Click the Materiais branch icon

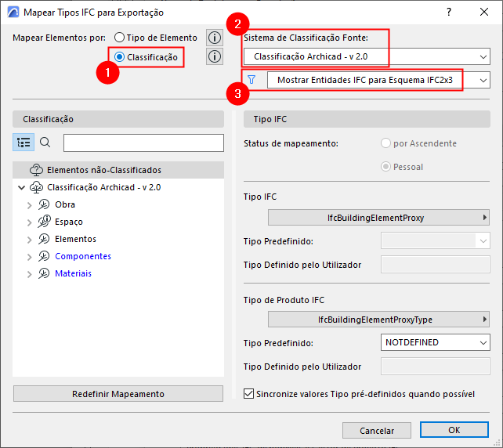[44, 273]
